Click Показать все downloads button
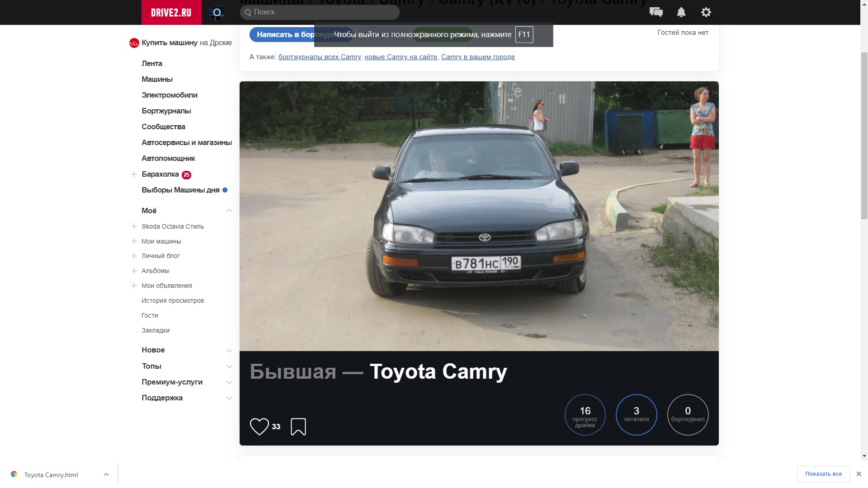The width and height of the screenshot is (868, 488). (x=823, y=474)
